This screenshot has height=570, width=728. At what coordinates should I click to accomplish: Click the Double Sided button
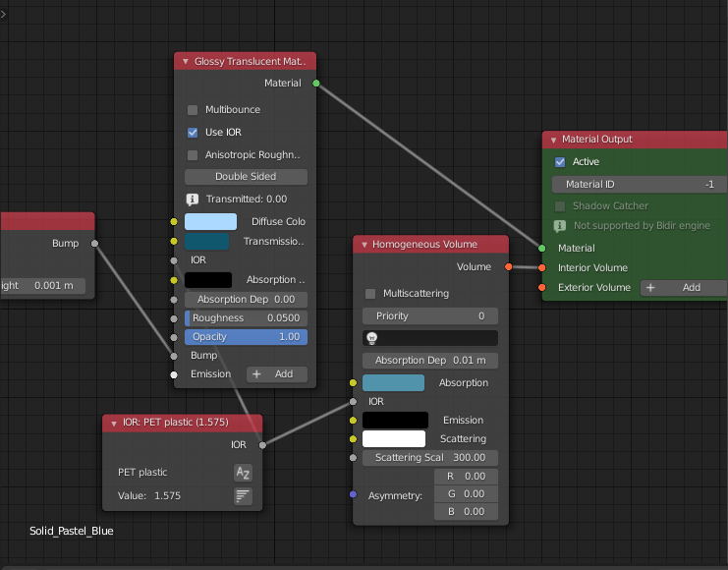246,177
